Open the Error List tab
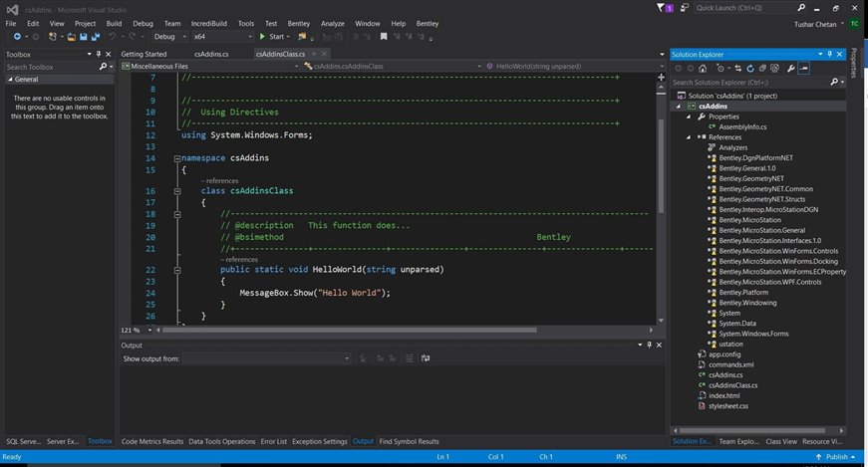868x467 pixels. coord(273,441)
